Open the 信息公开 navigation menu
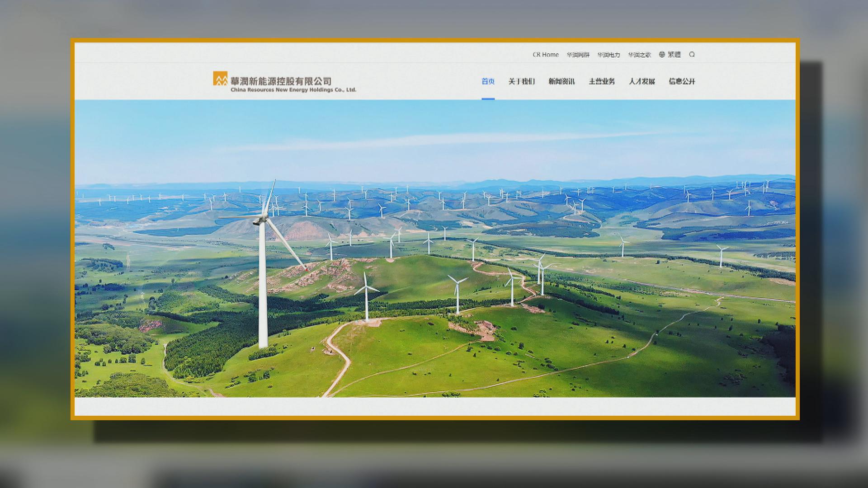Screen dimensions: 868x488 (x=682, y=81)
